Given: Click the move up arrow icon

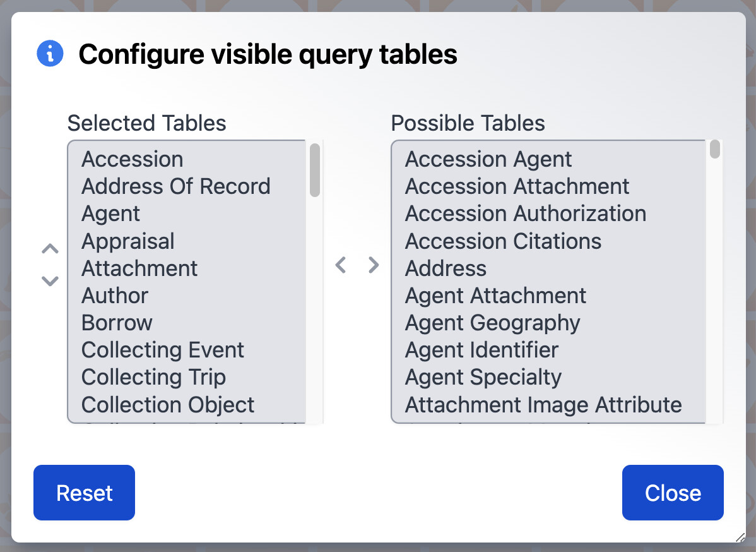Looking at the screenshot, I should point(50,249).
